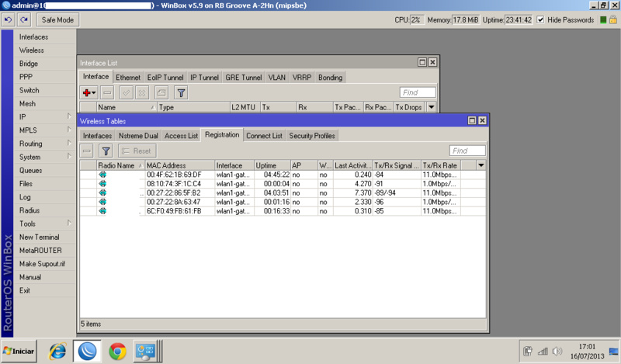This screenshot has height=364, width=621.
Task: Switch to the Registration tab
Action: click(x=222, y=135)
